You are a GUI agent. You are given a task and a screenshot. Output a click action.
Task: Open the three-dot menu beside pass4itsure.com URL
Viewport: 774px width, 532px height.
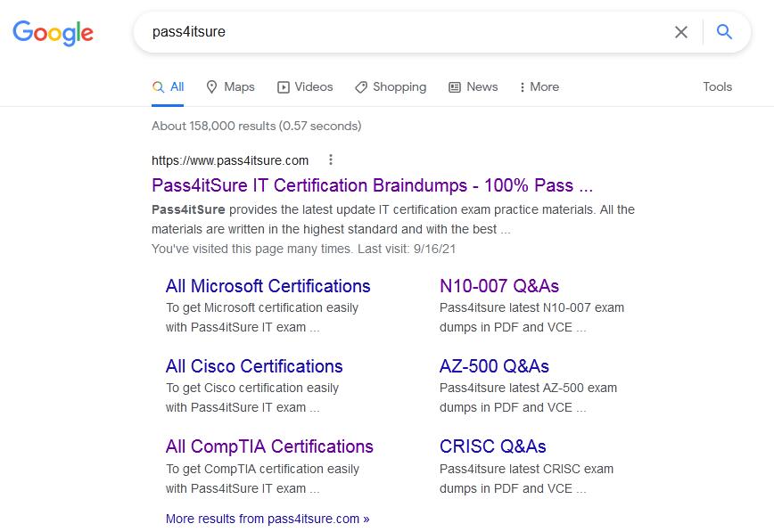pyautogui.click(x=331, y=160)
